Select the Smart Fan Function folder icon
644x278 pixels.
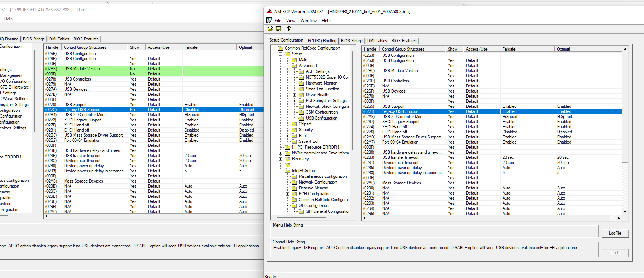(x=302, y=89)
